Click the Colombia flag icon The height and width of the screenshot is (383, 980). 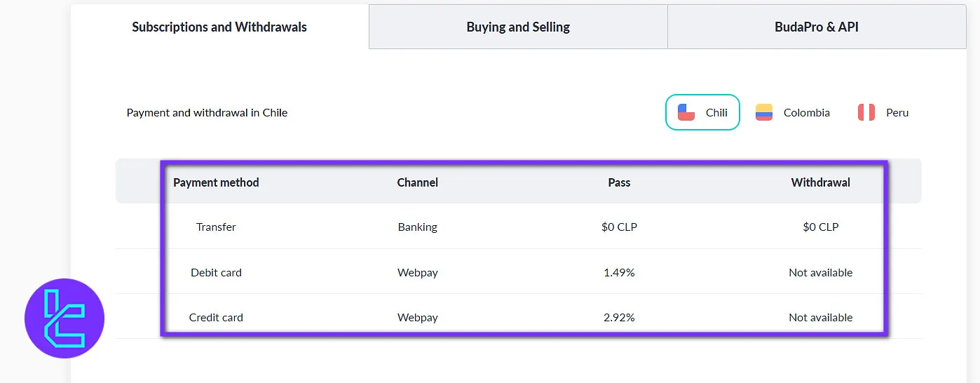(763, 112)
